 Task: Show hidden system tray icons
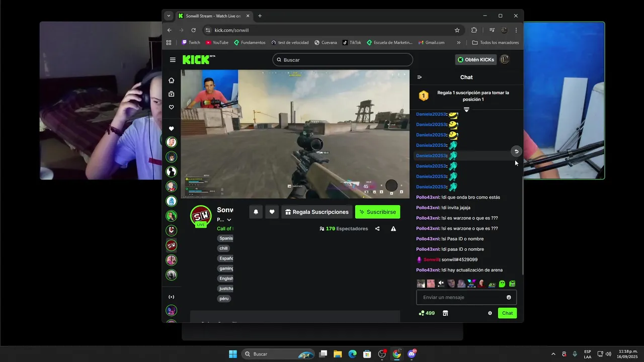[553, 354]
